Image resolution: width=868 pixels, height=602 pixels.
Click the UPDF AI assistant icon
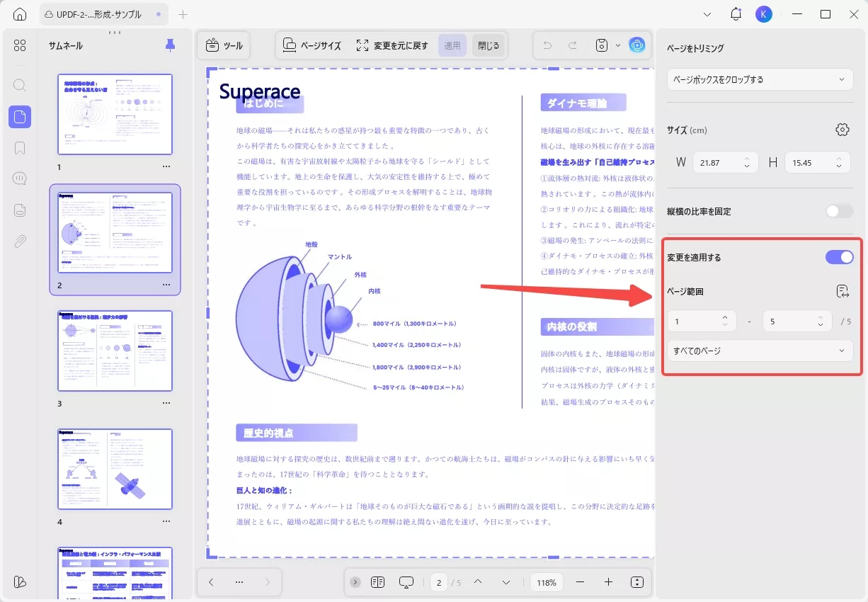click(x=636, y=45)
